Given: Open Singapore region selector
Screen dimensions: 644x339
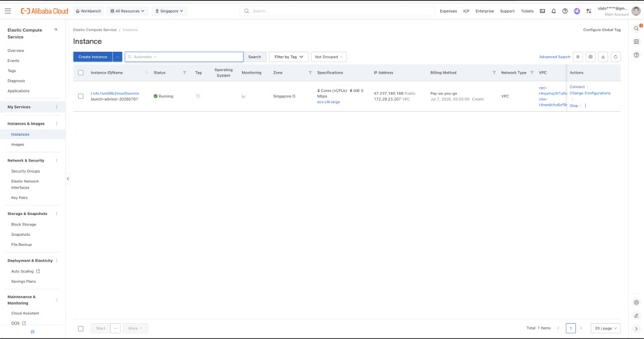Looking at the screenshot, I should pos(169,11).
